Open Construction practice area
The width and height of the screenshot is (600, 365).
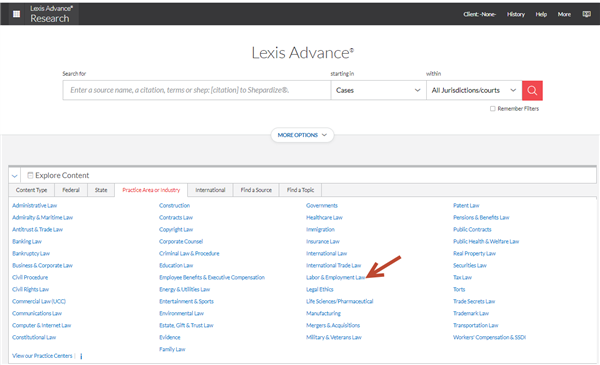pyautogui.click(x=174, y=205)
